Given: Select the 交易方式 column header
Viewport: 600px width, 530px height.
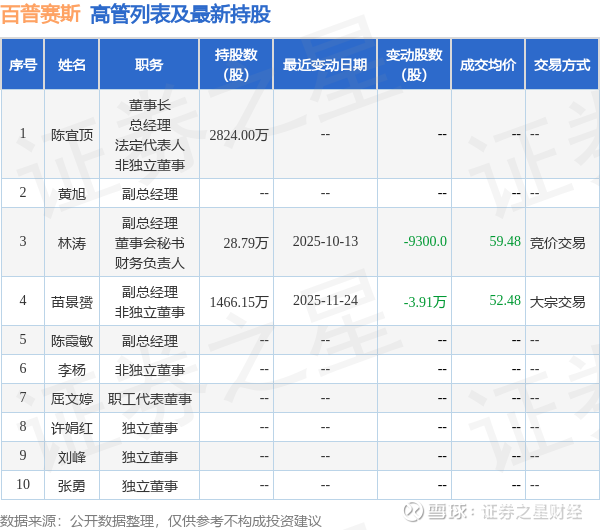Looking at the screenshot, I should click(x=562, y=65).
